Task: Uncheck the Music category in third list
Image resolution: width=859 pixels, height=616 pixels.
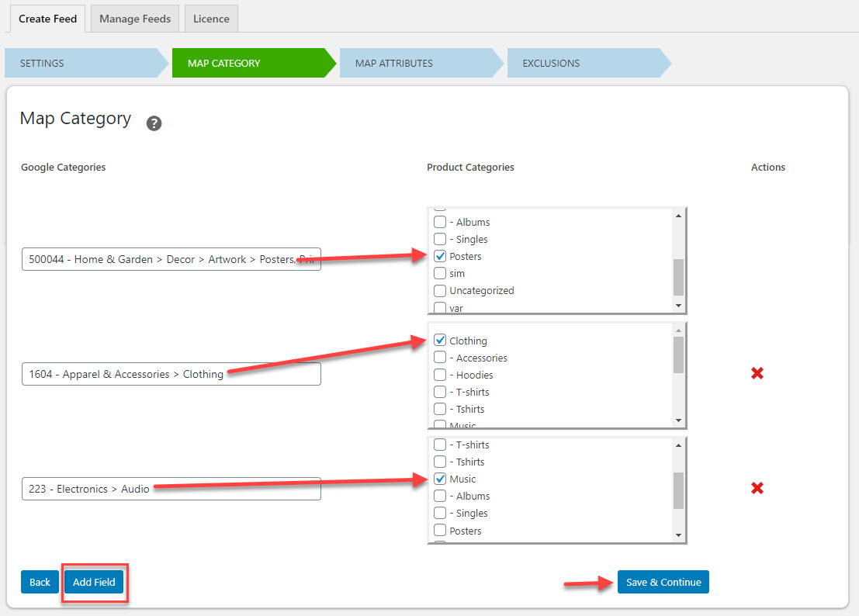Action: point(440,479)
